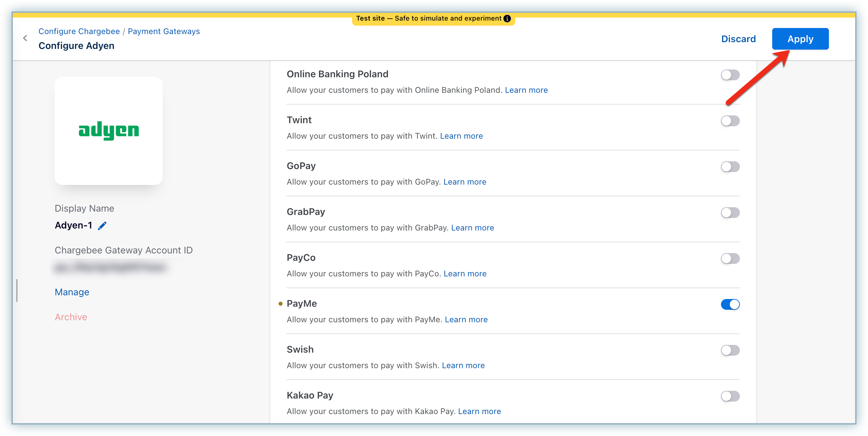Image resolution: width=868 pixels, height=436 pixels.
Task: Enable the GoPay payment toggle
Action: click(x=730, y=167)
